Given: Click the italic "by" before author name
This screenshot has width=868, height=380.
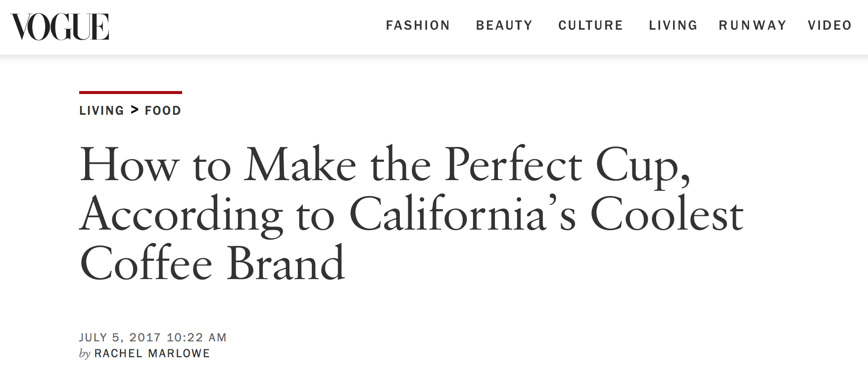Looking at the screenshot, I should [x=85, y=354].
